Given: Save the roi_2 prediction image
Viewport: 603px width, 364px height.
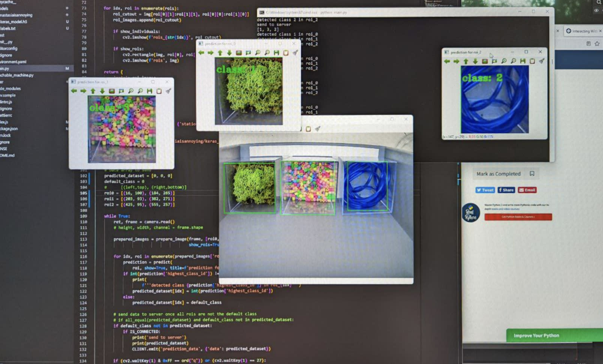Looking at the screenshot, I should tap(522, 61).
